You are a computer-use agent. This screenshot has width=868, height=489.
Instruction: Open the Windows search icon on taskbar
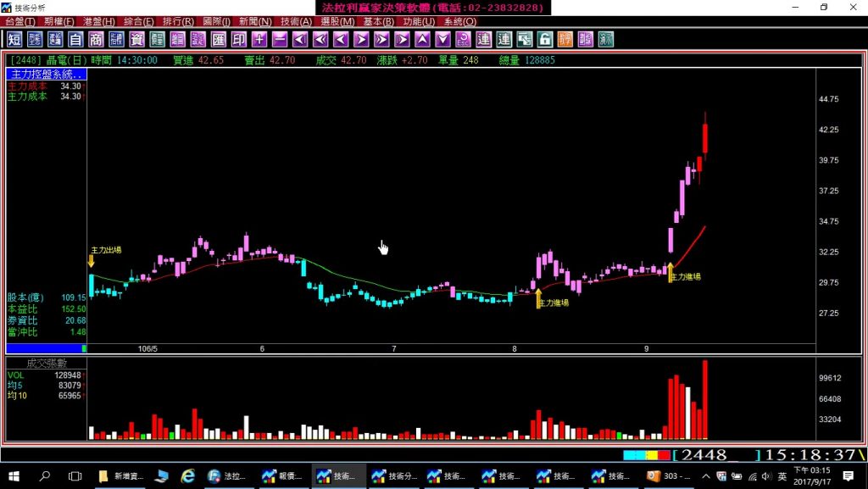pyautogui.click(x=45, y=475)
